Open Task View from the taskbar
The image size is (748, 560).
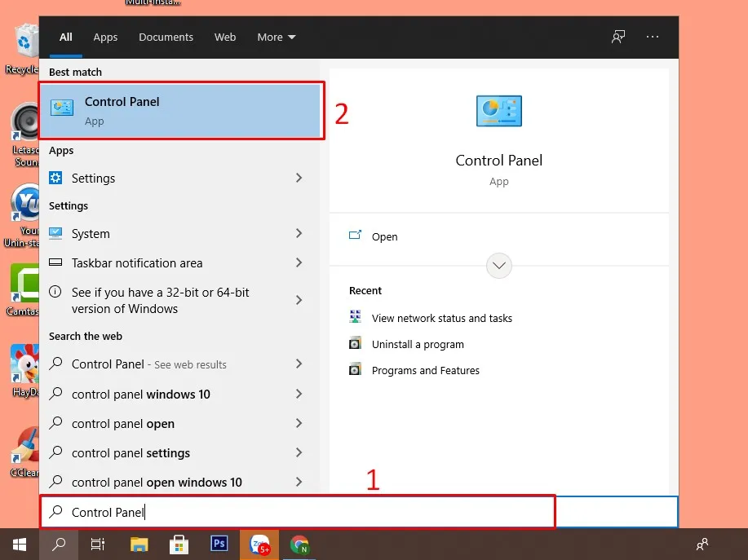click(x=98, y=545)
